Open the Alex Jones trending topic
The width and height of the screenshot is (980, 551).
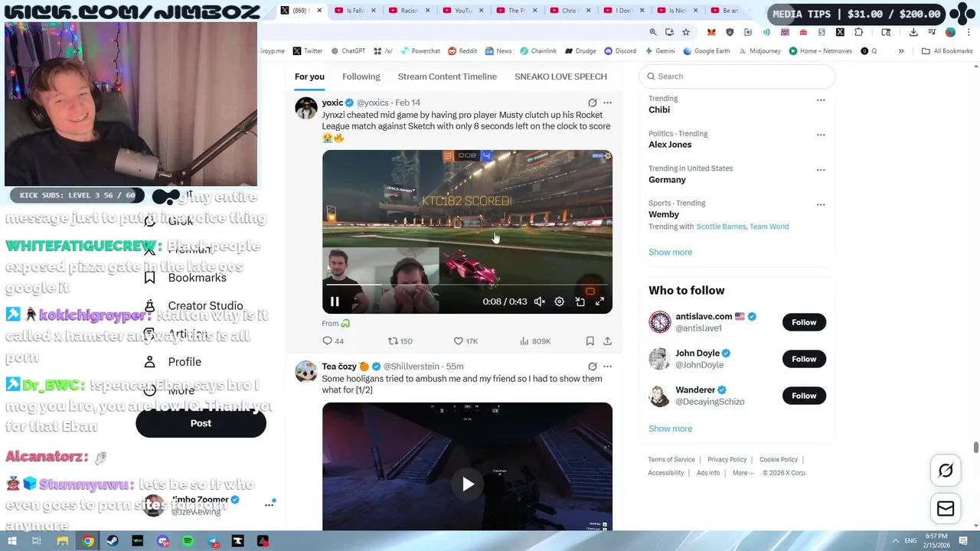[670, 145]
